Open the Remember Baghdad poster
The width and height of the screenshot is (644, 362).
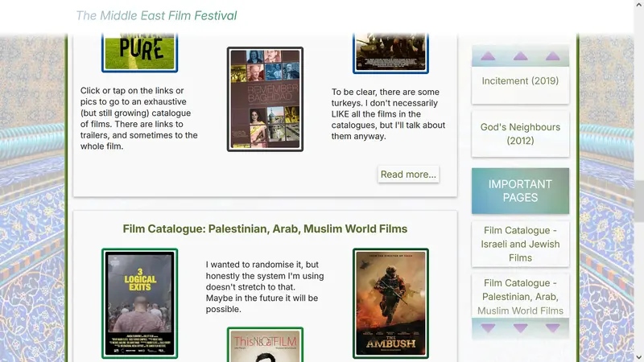point(266,99)
